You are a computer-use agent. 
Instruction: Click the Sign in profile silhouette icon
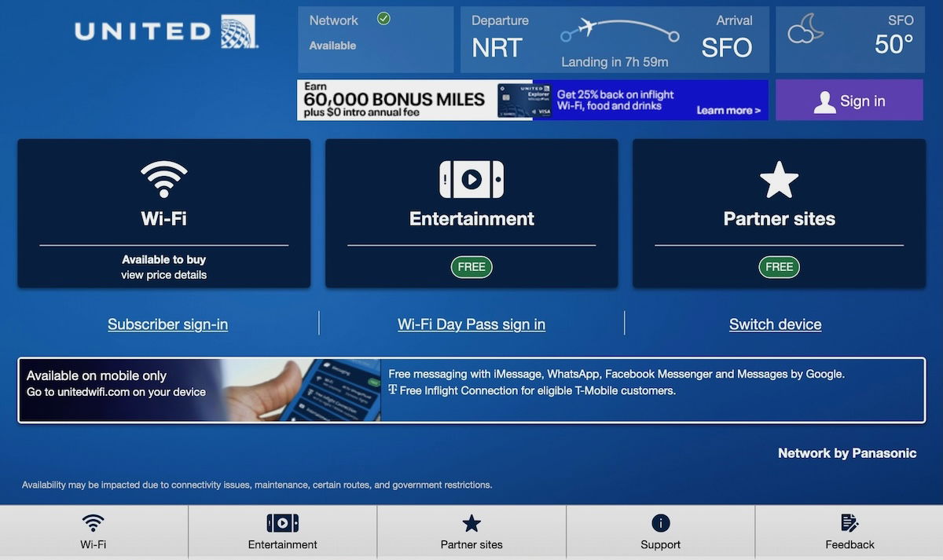tap(824, 102)
